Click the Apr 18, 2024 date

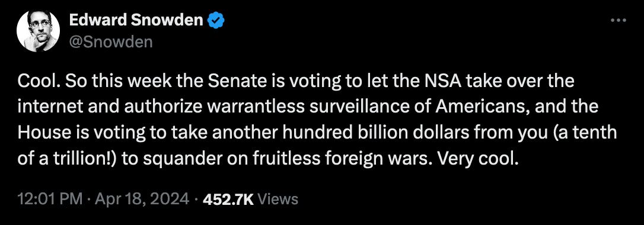(x=137, y=199)
